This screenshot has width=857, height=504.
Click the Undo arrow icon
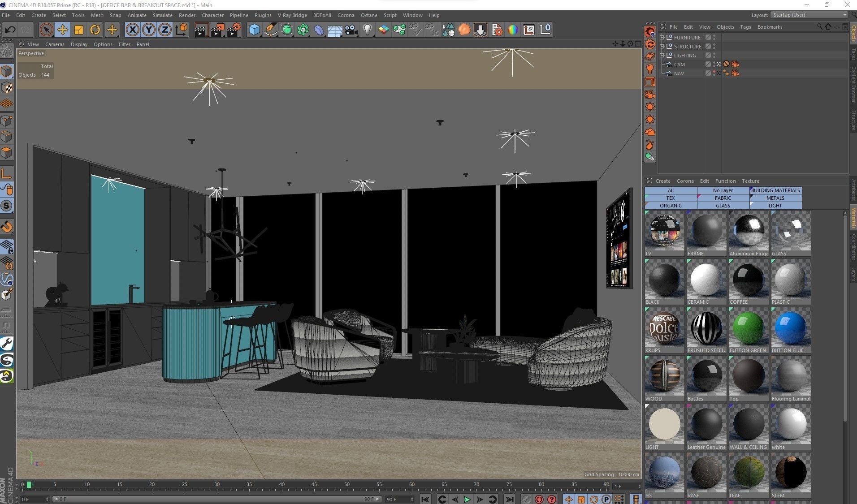(x=10, y=30)
